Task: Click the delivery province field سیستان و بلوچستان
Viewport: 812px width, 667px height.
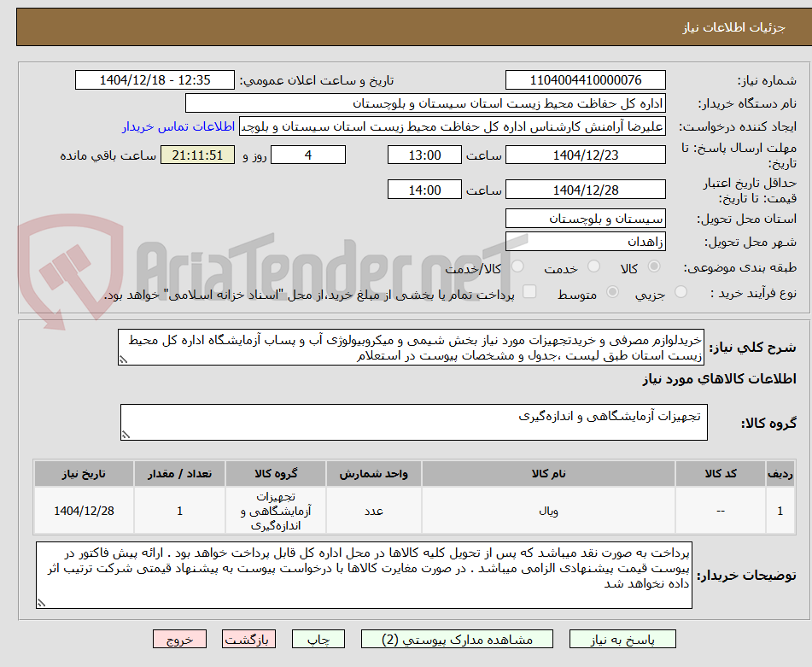Action: point(585,219)
